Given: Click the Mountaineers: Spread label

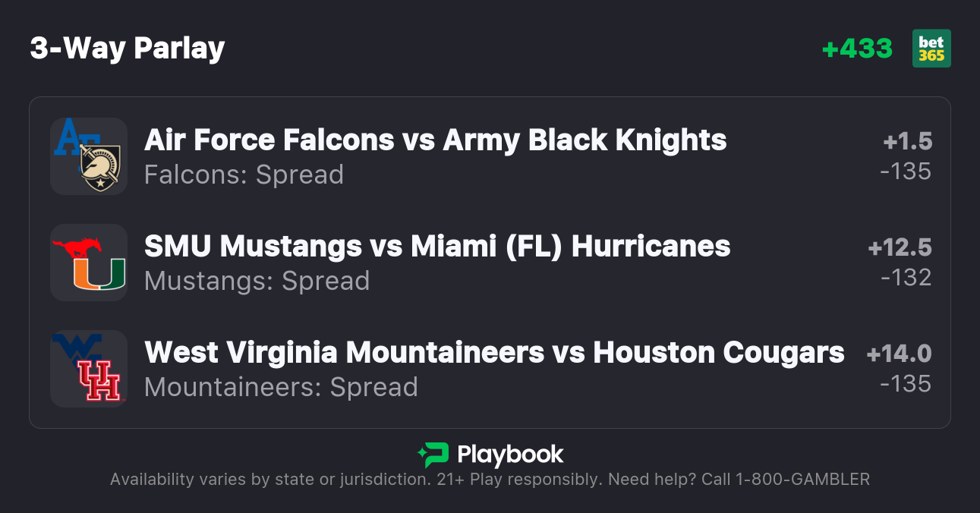Looking at the screenshot, I should click(x=281, y=387).
